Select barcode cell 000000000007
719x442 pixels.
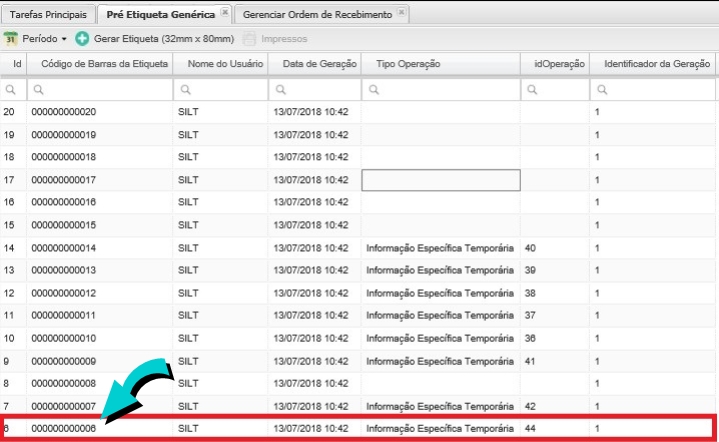(64, 406)
